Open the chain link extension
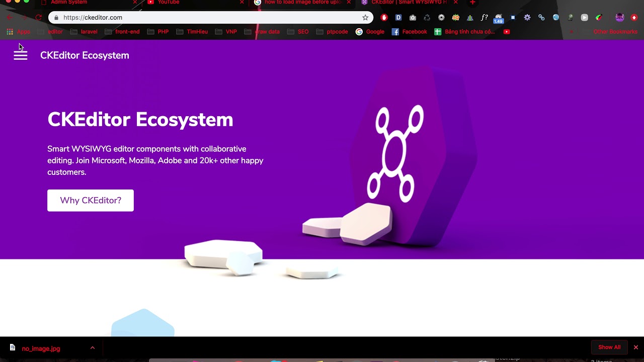Viewport: 644px width, 362px height. pos(541,18)
